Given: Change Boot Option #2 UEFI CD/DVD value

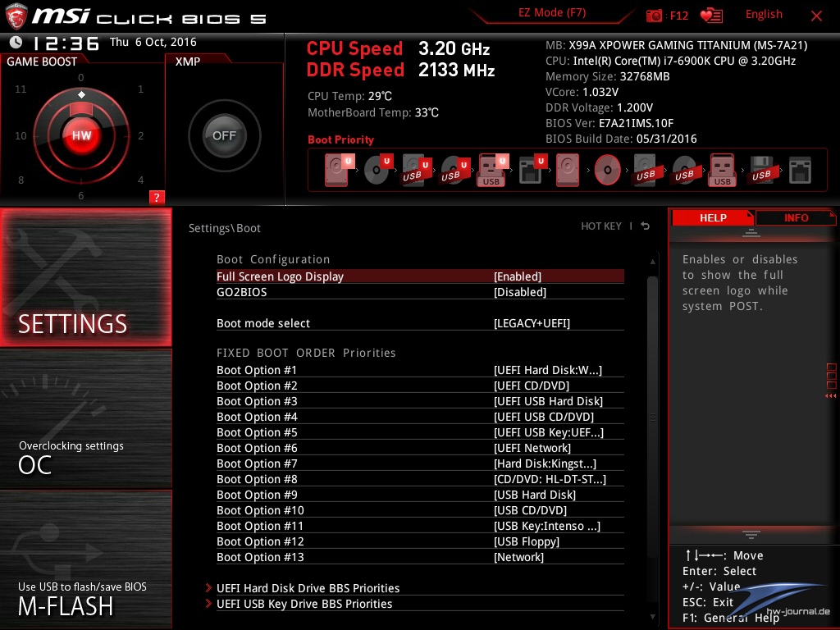Looking at the screenshot, I should coord(532,386).
